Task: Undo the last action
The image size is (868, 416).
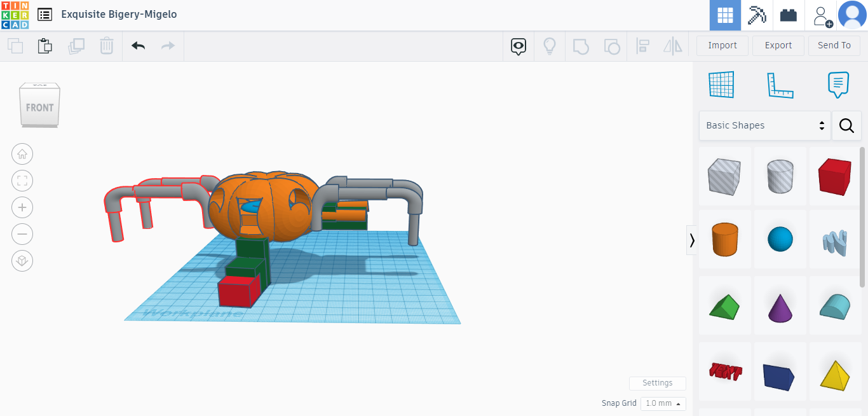Action: point(138,46)
